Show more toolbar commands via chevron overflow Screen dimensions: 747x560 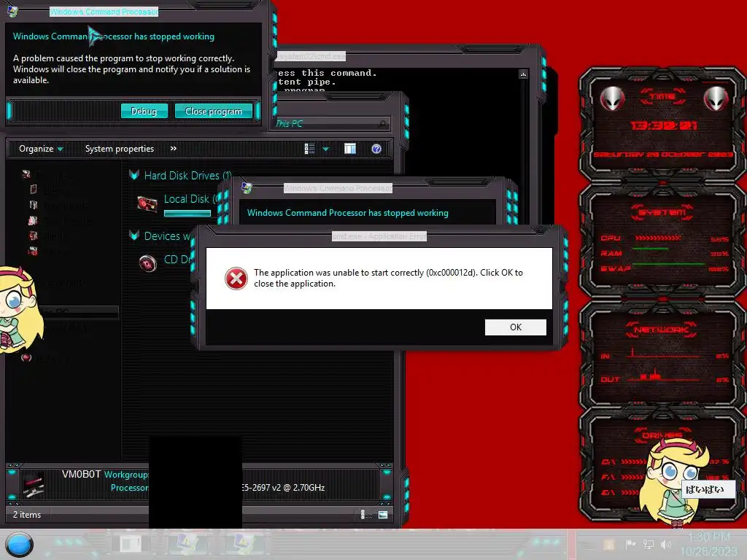tap(174, 149)
